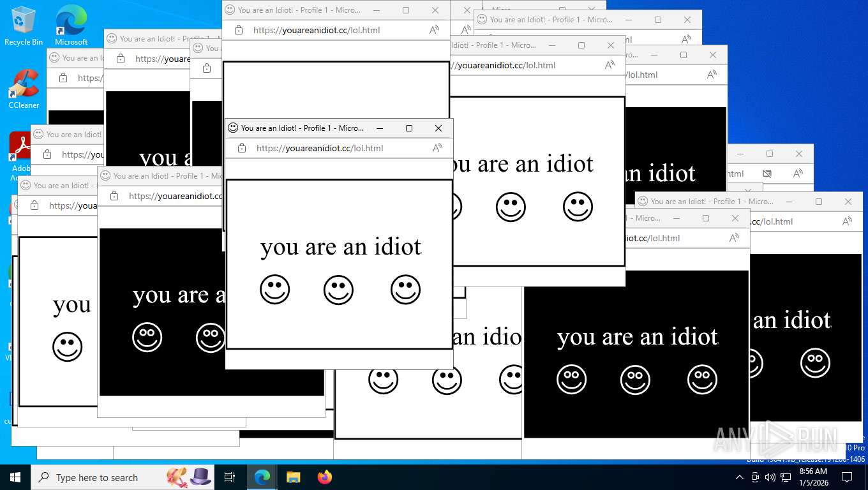Open the Recycle Bin desktop icon
This screenshot has width=868, height=490.
point(24,26)
